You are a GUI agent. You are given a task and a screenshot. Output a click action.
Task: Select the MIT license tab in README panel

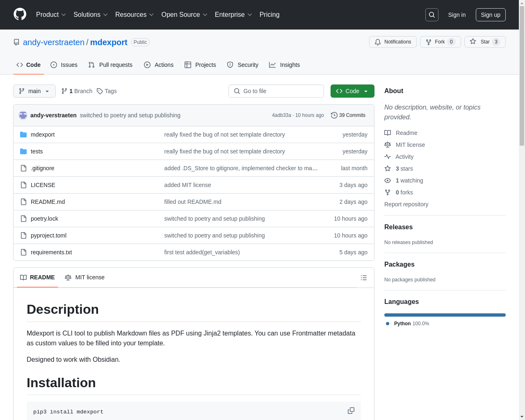(85, 277)
